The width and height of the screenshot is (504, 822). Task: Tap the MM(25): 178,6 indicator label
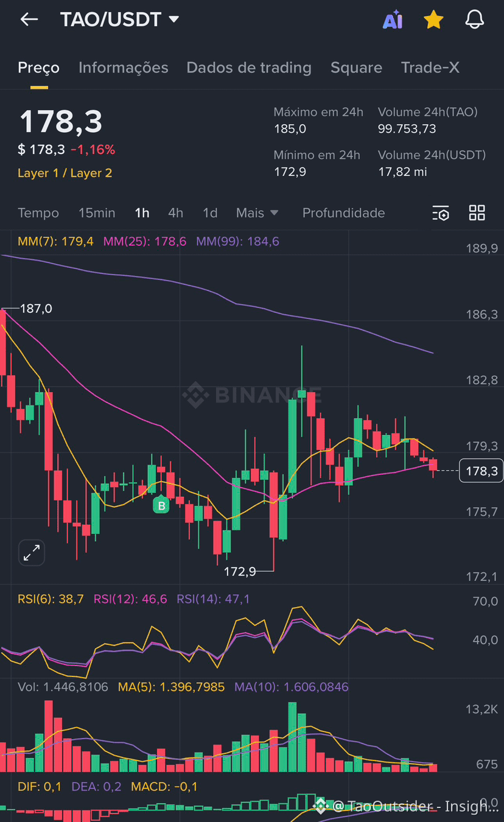(145, 242)
